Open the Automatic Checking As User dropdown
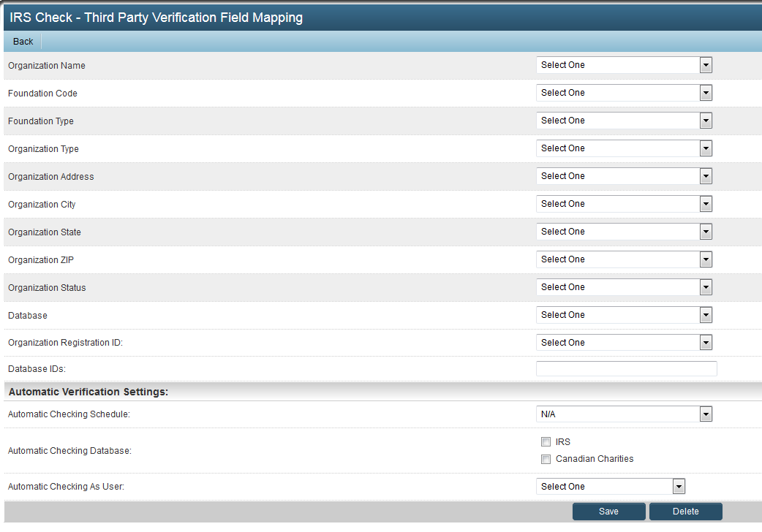The height and width of the screenshot is (532, 762). 611,487
